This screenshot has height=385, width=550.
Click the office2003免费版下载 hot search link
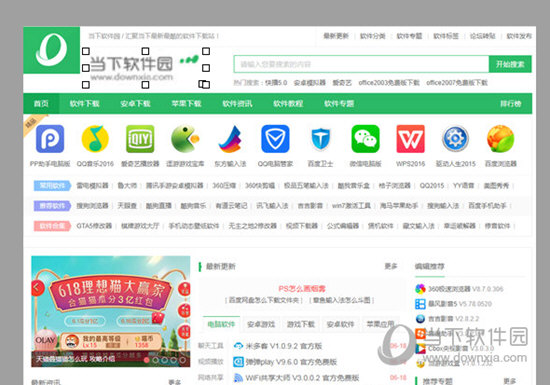click(389, 83)
